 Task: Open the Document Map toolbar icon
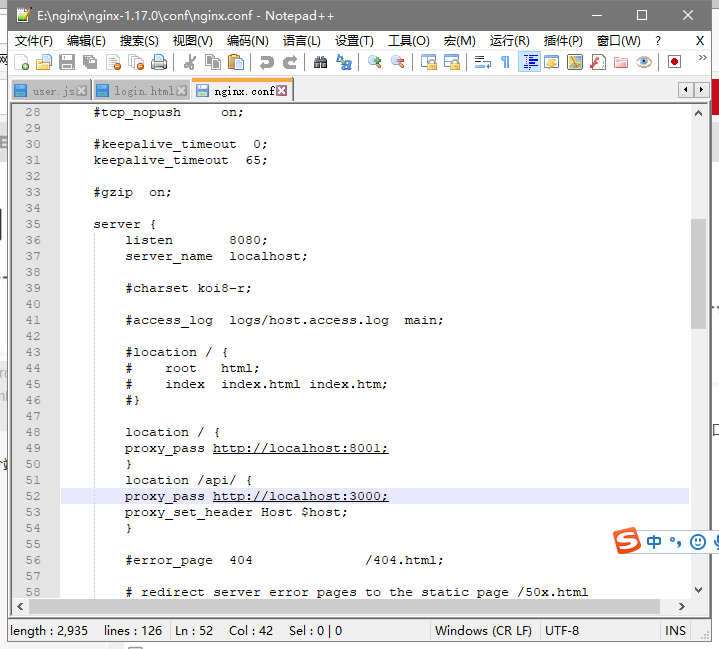tap(575, 62)
